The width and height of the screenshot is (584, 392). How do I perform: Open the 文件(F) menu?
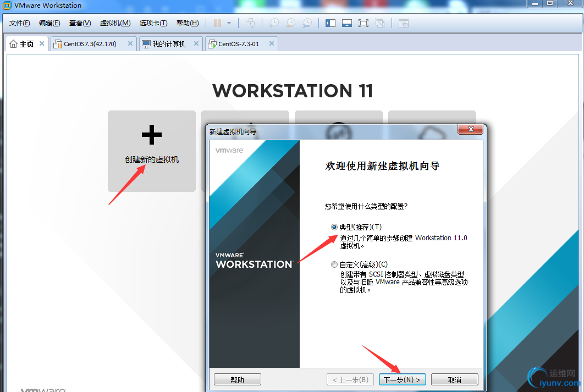click(19, 23)
